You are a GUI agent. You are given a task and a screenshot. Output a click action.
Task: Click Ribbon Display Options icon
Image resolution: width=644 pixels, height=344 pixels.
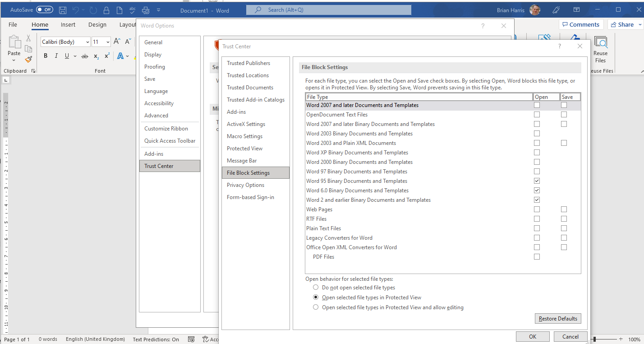coord(576,9)
